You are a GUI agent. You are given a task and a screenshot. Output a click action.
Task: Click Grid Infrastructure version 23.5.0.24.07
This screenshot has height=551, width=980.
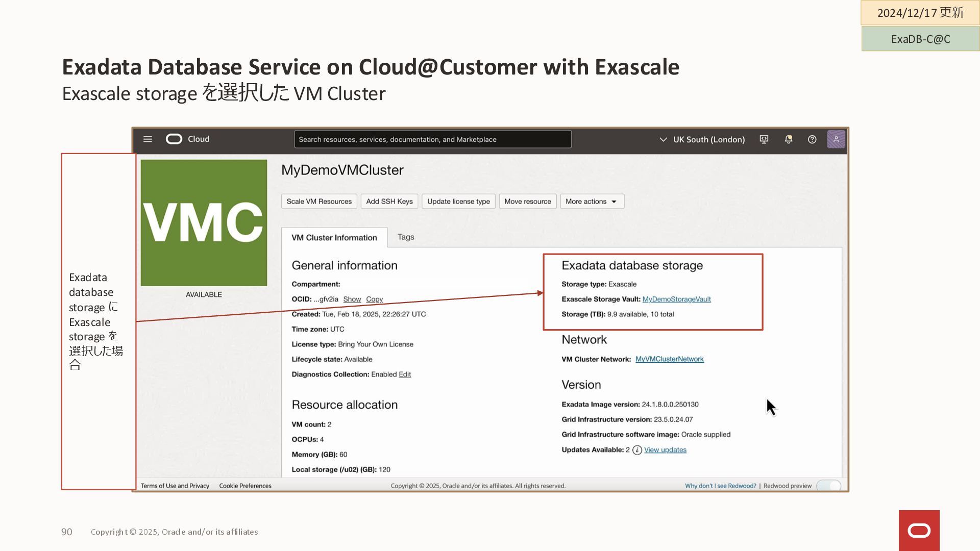(627, 419)
